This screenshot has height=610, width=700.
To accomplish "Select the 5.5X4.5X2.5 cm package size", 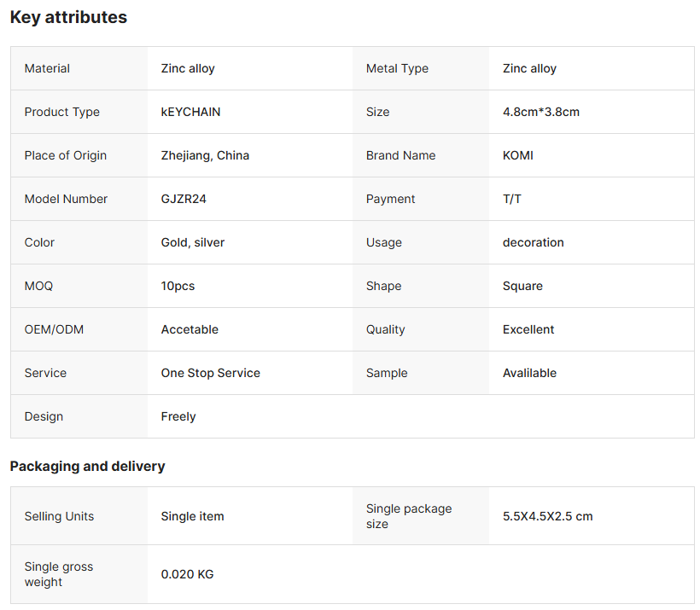I will click(547, 516).
